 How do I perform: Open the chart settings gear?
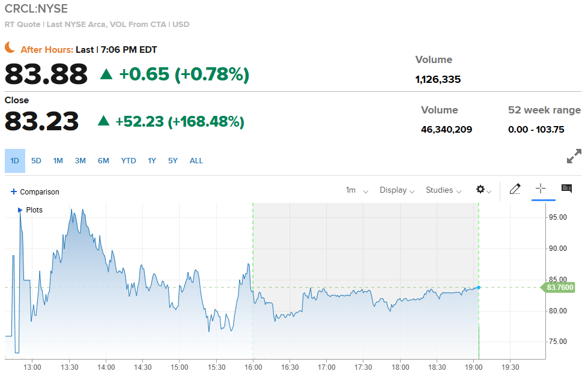[x=480, y=190]
